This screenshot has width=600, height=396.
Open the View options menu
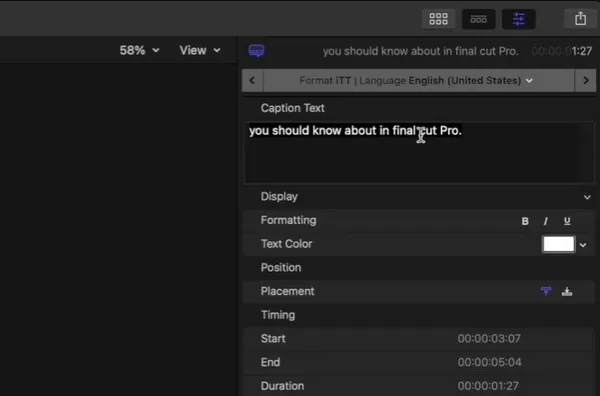200,50
